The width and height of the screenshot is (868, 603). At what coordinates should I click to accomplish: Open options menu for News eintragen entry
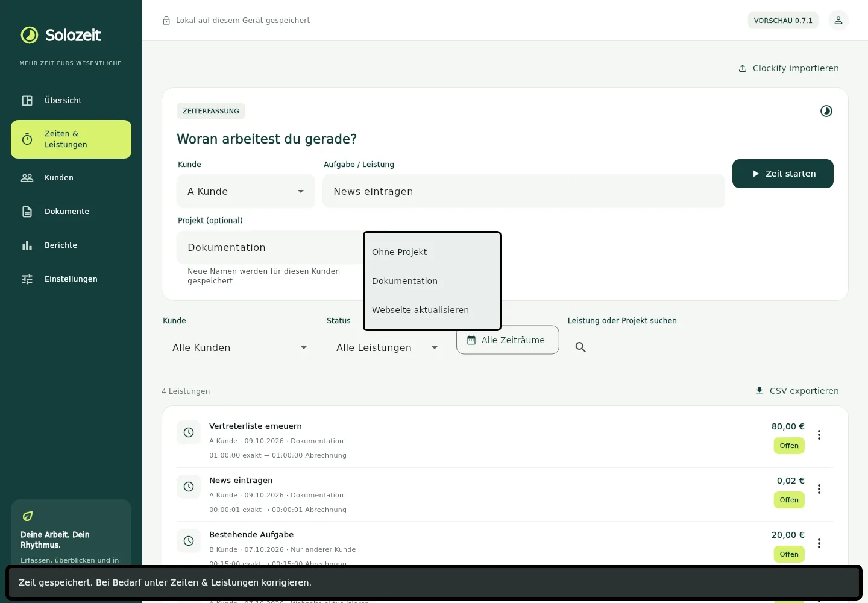pos(819,489)
